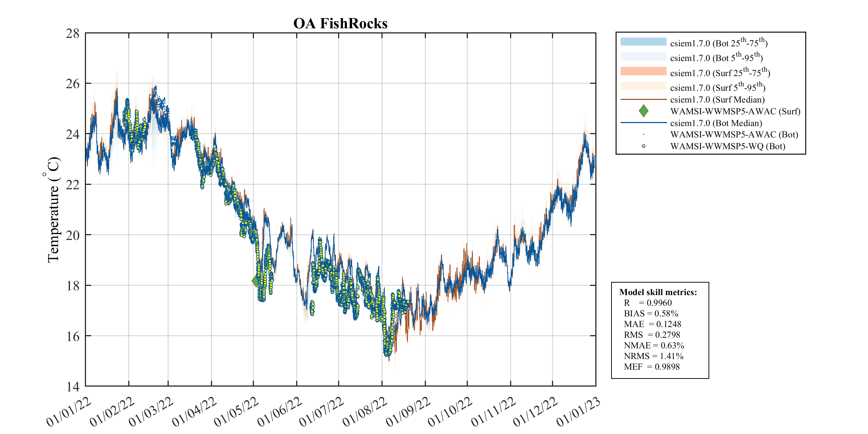Click the 01/09/22 x-axis date label

point(408,412)
